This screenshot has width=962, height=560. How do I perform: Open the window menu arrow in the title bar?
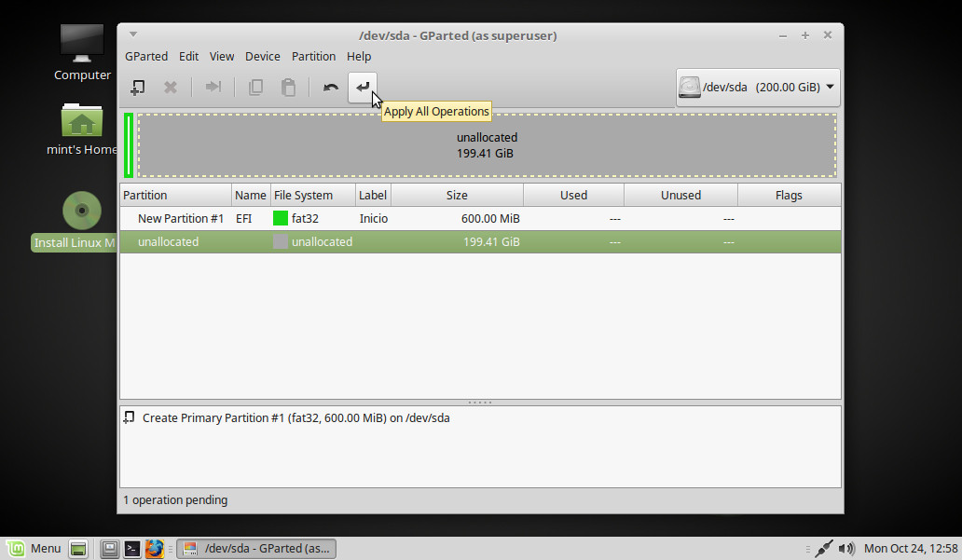tap(133, 34)
